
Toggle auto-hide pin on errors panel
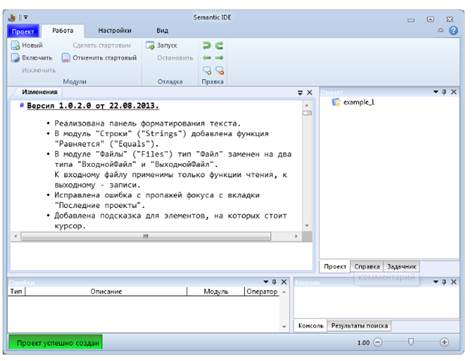[274, 282]
